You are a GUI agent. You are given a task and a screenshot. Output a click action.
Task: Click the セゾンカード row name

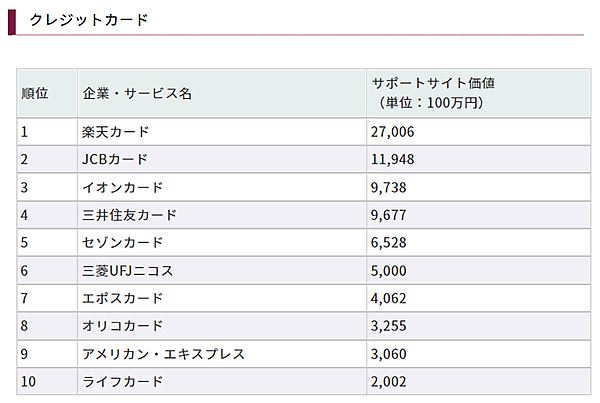[122, 243]
